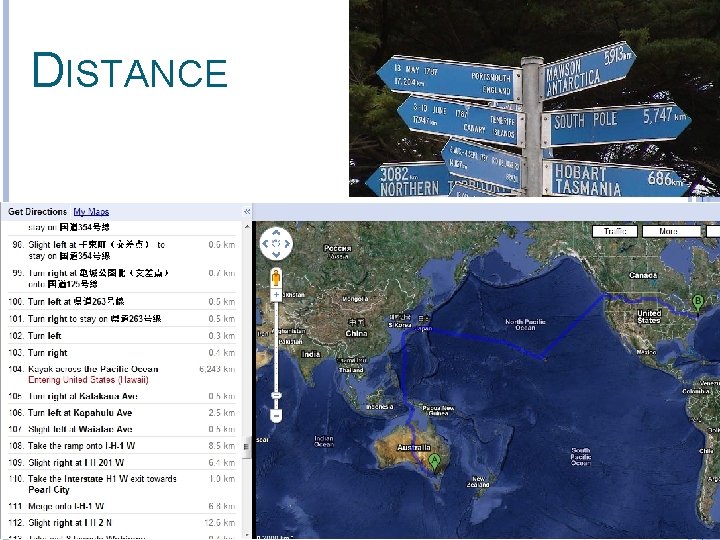
Task: Select step 101 Turn right to stay on
Action: 122,319
